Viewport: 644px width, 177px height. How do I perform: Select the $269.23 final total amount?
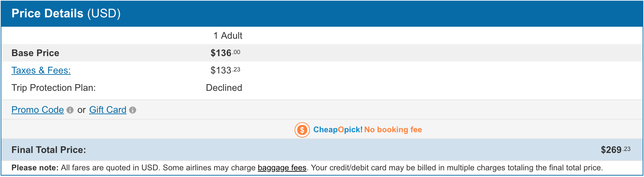(x=615, y=150)
